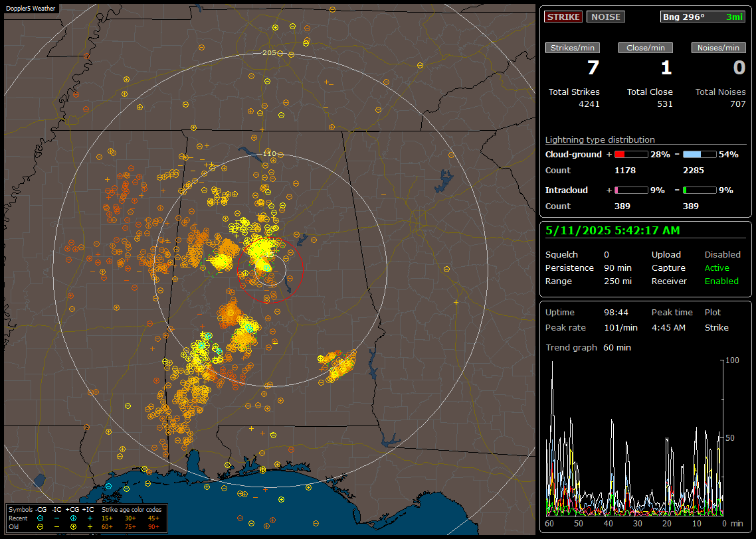The width and height of the screenshot is (756, 539).
Task: Click the old -IC yellow dash symbol
Action: pos(56,527)
